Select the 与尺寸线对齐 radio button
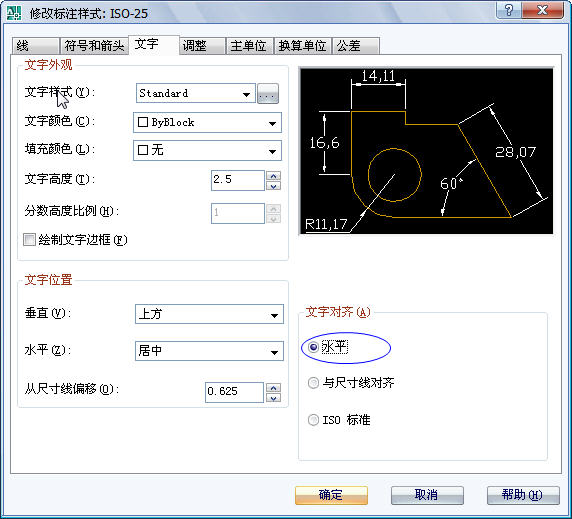Screen dimensions: 572x519 [313, 383]
